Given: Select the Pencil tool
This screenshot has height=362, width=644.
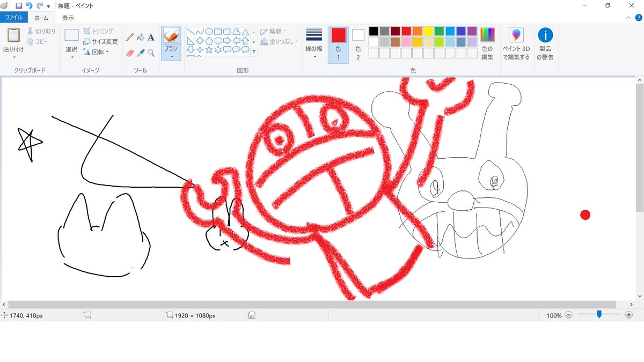Looking at the screenshot, I should click(129, 37).
